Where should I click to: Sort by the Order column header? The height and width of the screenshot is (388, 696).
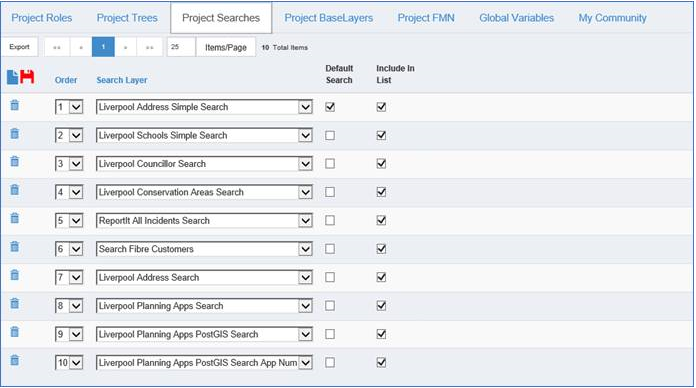coord(66,80)
